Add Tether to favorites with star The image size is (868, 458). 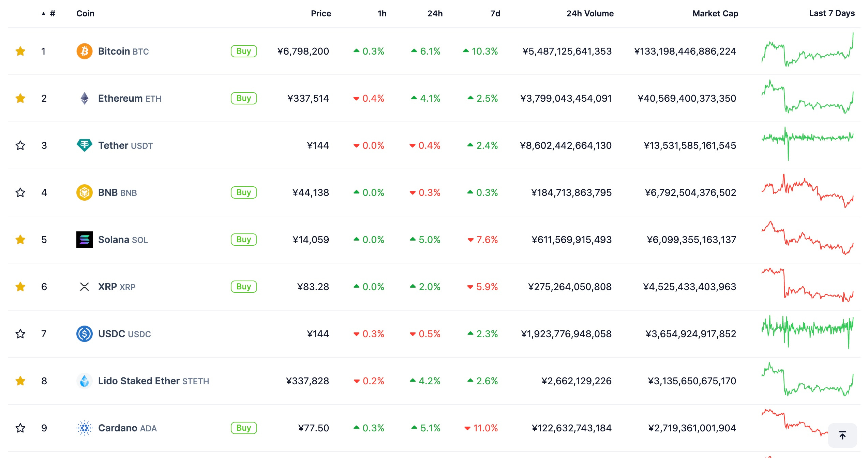point(20,145)
